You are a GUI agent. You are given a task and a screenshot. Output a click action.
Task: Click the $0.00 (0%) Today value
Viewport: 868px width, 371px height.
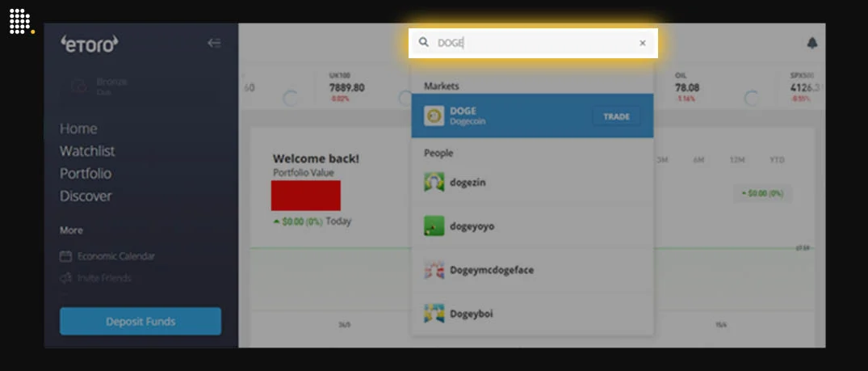pyautogui.click(x=312, y=221)
